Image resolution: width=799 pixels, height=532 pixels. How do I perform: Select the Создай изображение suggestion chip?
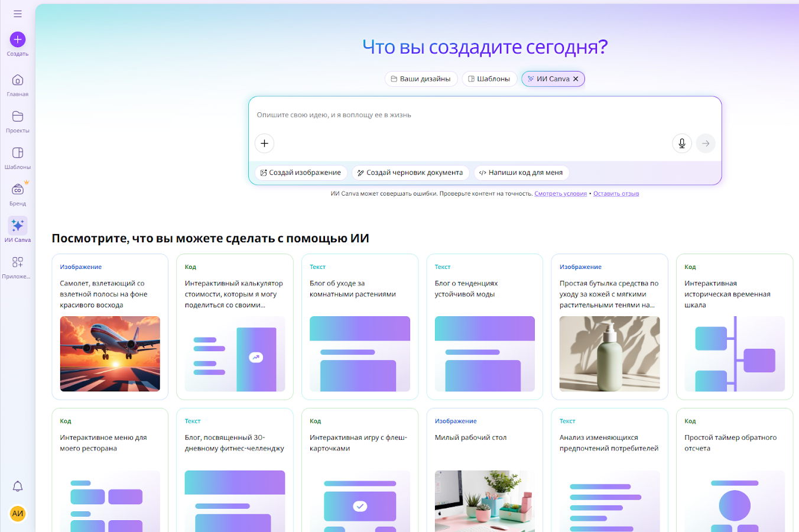[300, 173]
